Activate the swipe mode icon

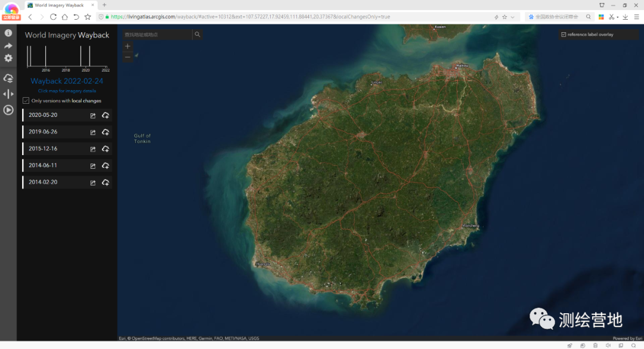pos(8,94)
